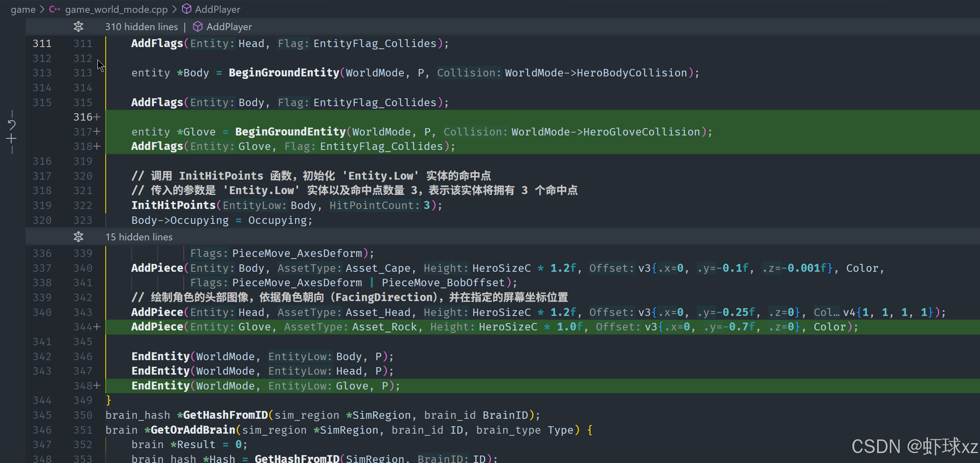Click the revert change arrow icon
The image size is (980, 463).
click(x=12, y=124)
